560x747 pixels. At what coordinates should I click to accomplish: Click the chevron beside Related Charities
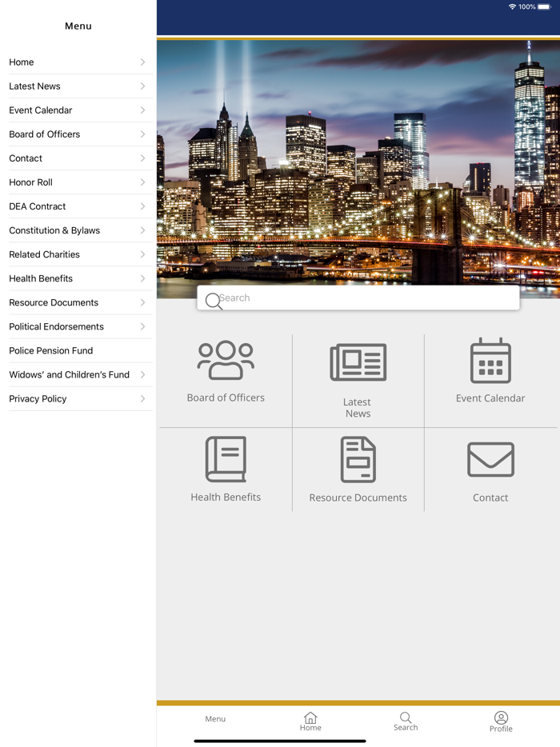(142, 254)
